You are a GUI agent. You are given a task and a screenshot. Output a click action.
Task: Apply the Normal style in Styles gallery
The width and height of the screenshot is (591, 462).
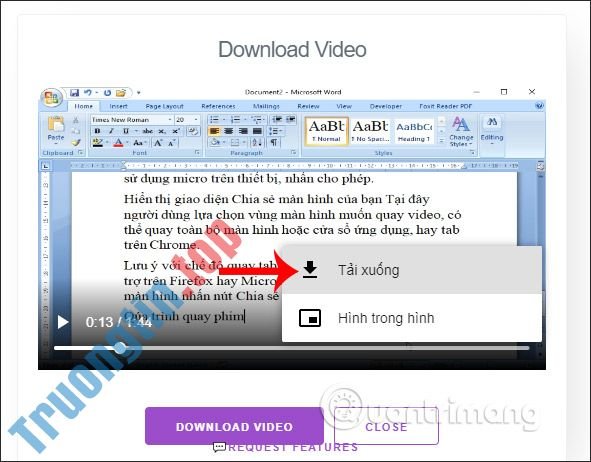326,131
